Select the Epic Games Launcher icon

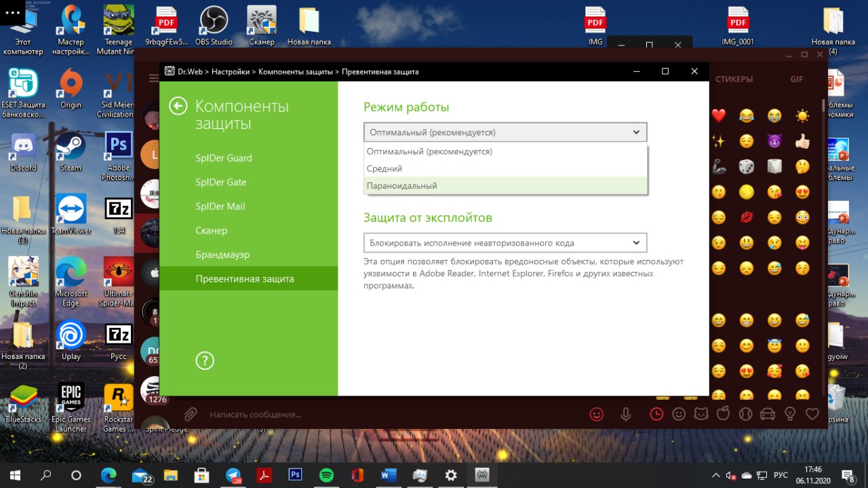[x=71, y=407]
